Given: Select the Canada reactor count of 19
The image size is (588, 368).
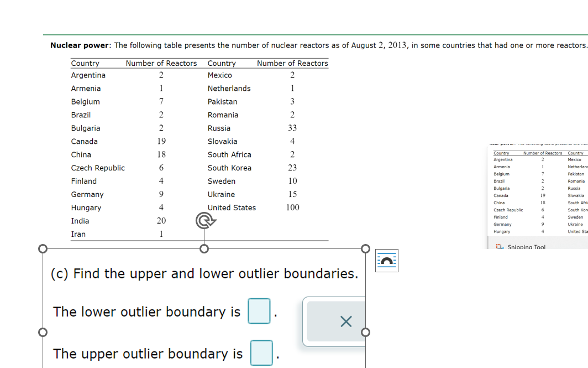Looking at the screenshot, I should pos(160,141).
